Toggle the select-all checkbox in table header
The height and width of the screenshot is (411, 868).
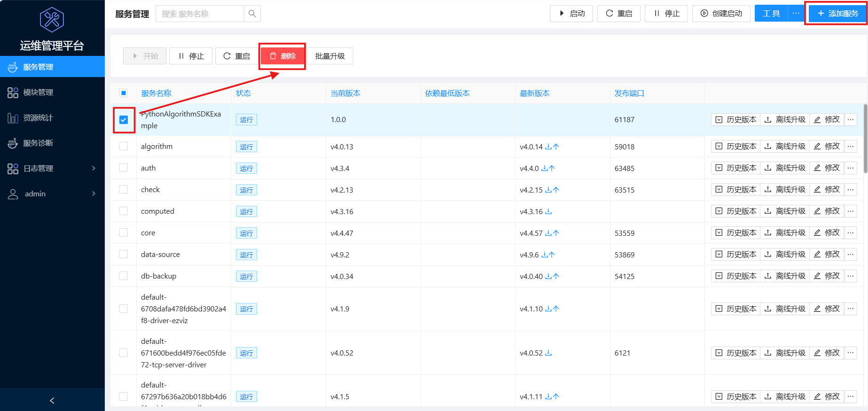click(x=124, y=93)
